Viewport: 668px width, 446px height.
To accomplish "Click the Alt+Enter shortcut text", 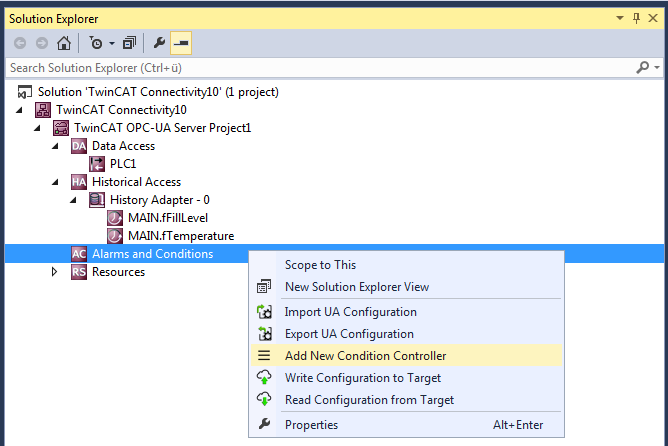I will (x=518, y=425).
